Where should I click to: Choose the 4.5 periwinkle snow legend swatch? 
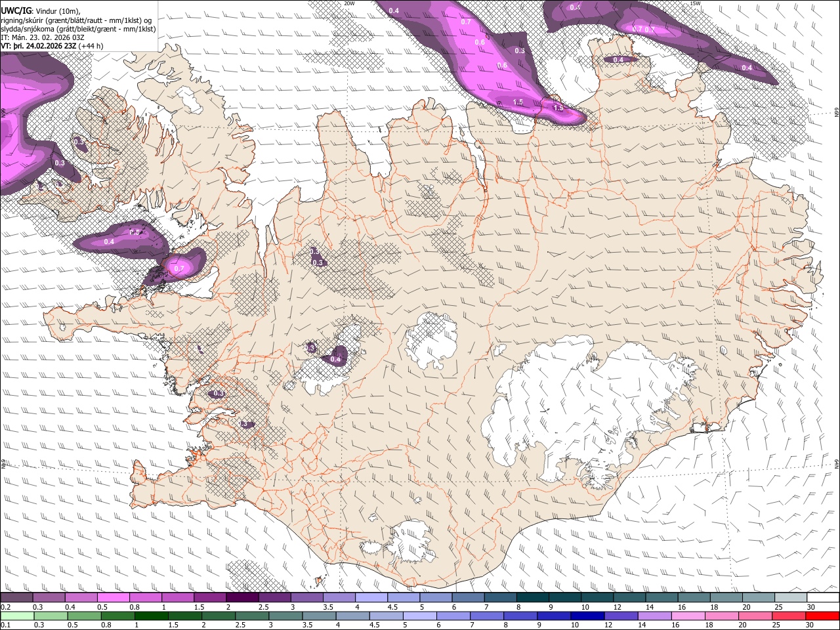[404, 598]
